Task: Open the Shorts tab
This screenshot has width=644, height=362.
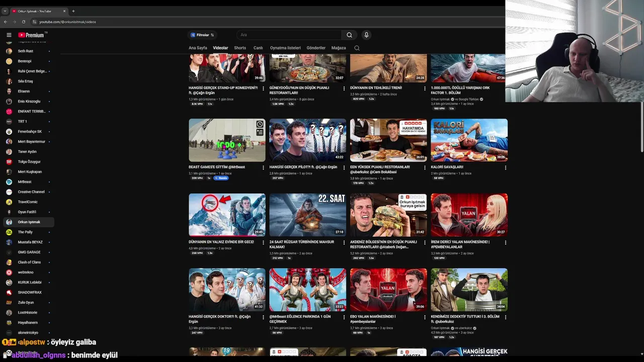Action: point(240,48)
